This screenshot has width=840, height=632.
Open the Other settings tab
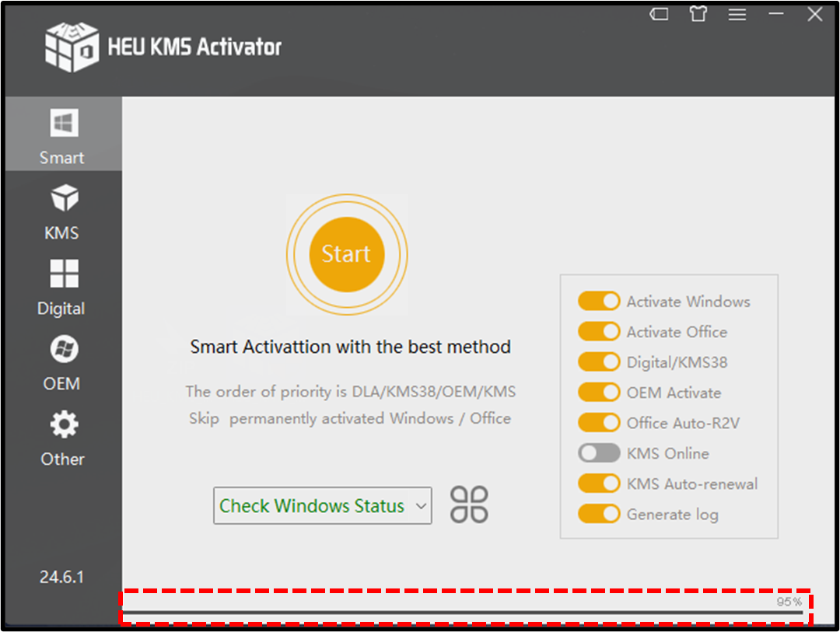tap(64, 438)
